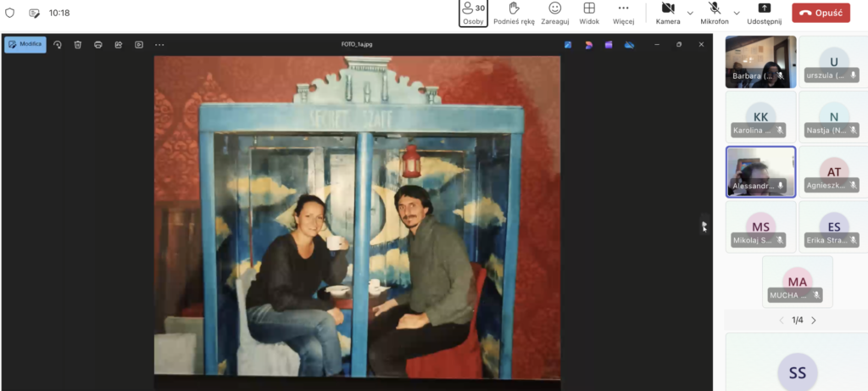Screen dimensions: 868x391
Task: Click the Modifica edit button
Action: point(25,44)
